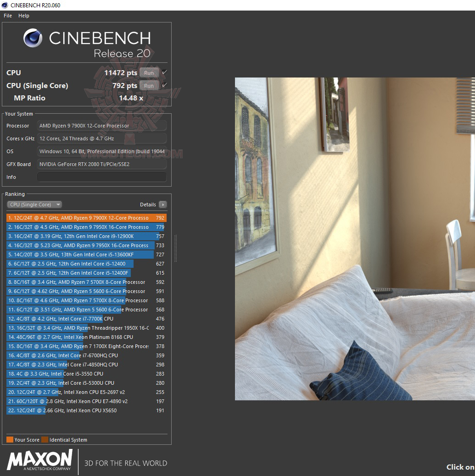Screen dimensions: 475x476
Task: Select ranking row 6 Core i5-12400
Action: 86,264
